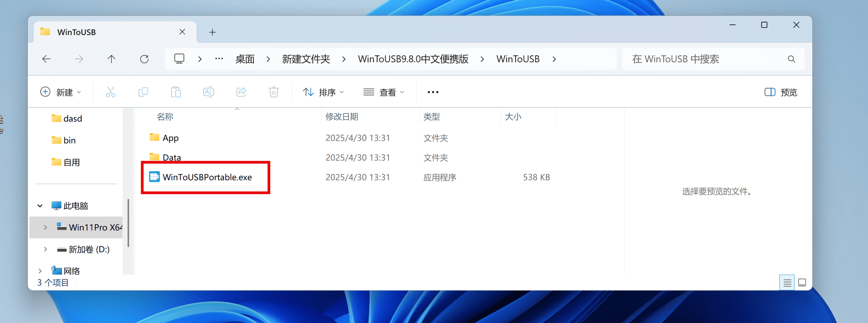Go to WinToUSB9.8.0中文便携版 breadcrumb
The height and width of the screenshot is (323, 868).
point(413,59)
